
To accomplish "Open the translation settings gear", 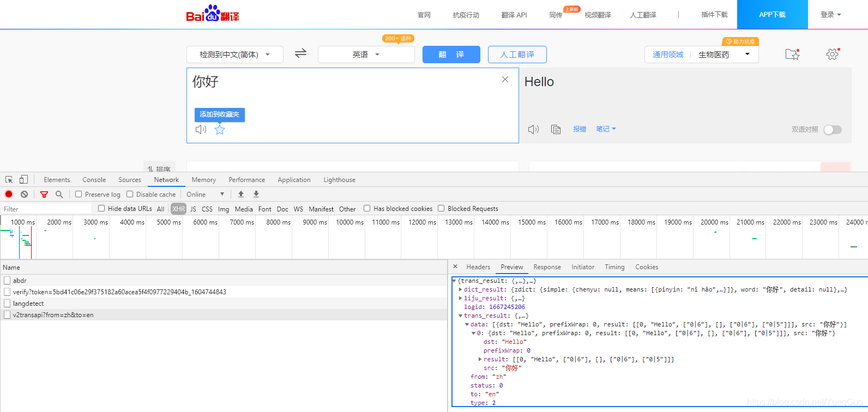I will 833,54.
